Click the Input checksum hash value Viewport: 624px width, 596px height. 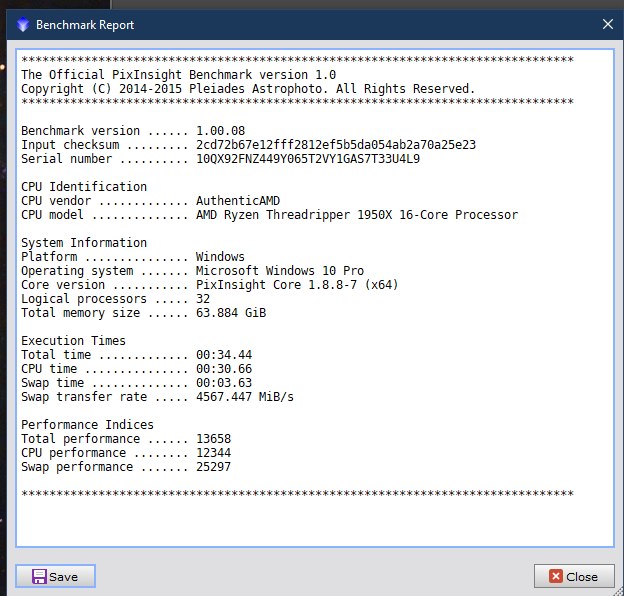(x=336, y=145)
